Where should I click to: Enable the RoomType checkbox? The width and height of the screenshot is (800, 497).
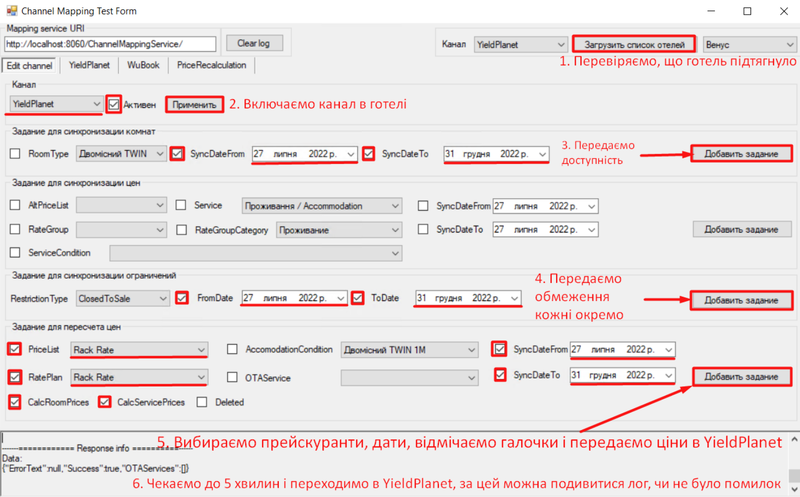pos(15,154)
